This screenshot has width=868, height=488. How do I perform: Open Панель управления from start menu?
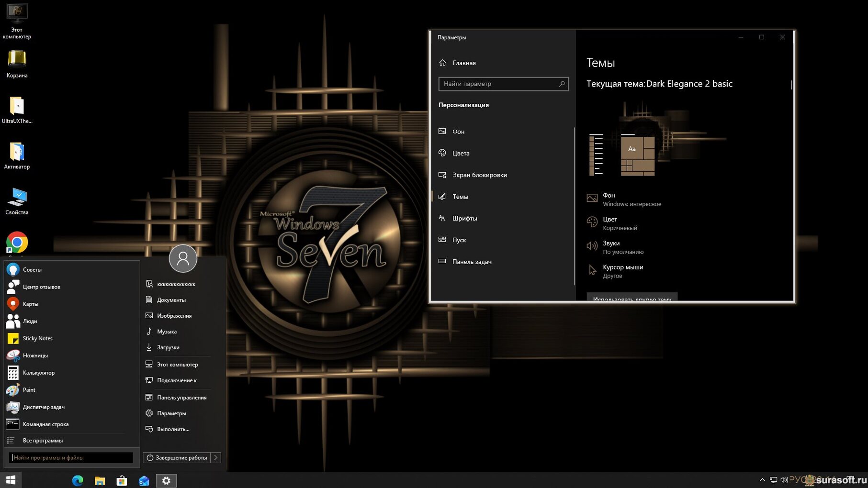(x=181, y=398)
